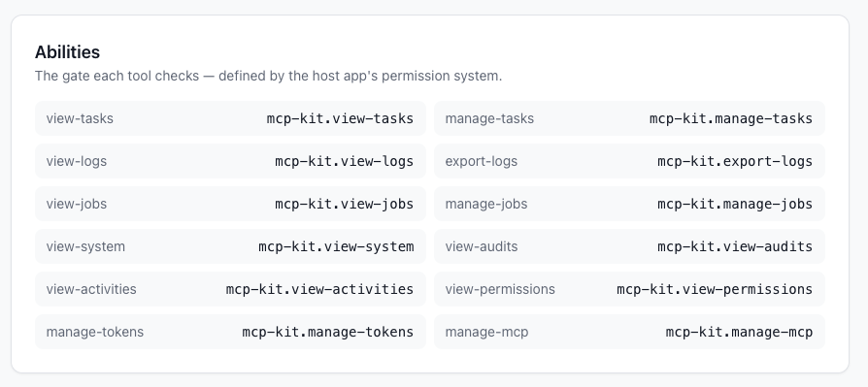The image size is (868, 387).
Task: Click the manage-tasks label
Action: pyautogui.click(x=489, y=119)
